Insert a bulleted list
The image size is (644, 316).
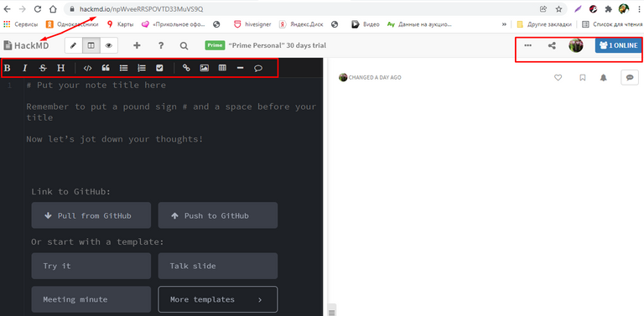[x=123, y=68]
